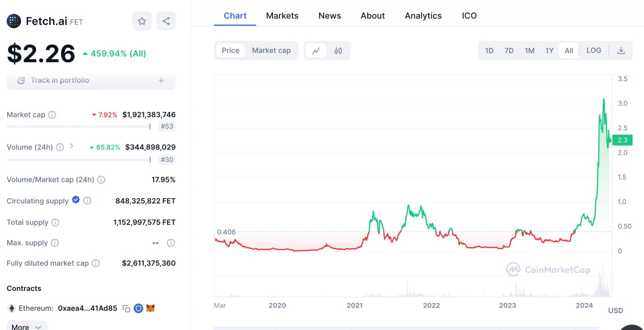Toggle LOG scale on the chart
Viewport: 644px width, 330px height.
(594, 51)
